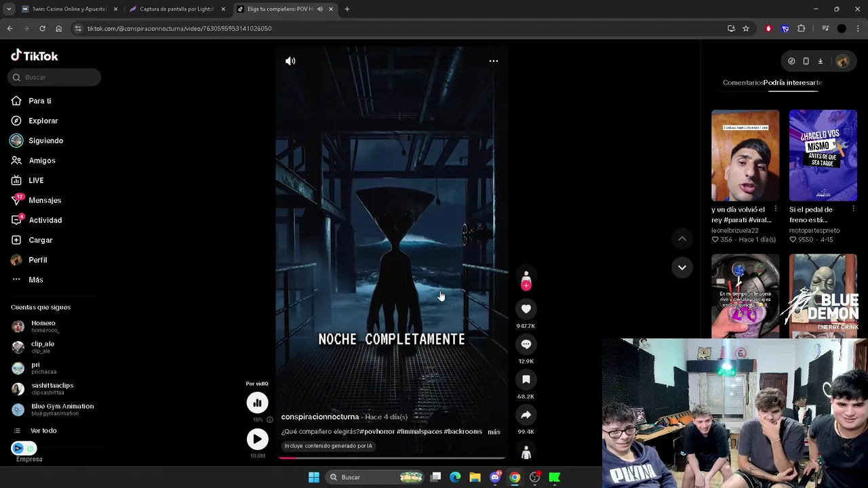Follow the creator via the avatar plus button
The image size is (868, 488).
(526, 286)
